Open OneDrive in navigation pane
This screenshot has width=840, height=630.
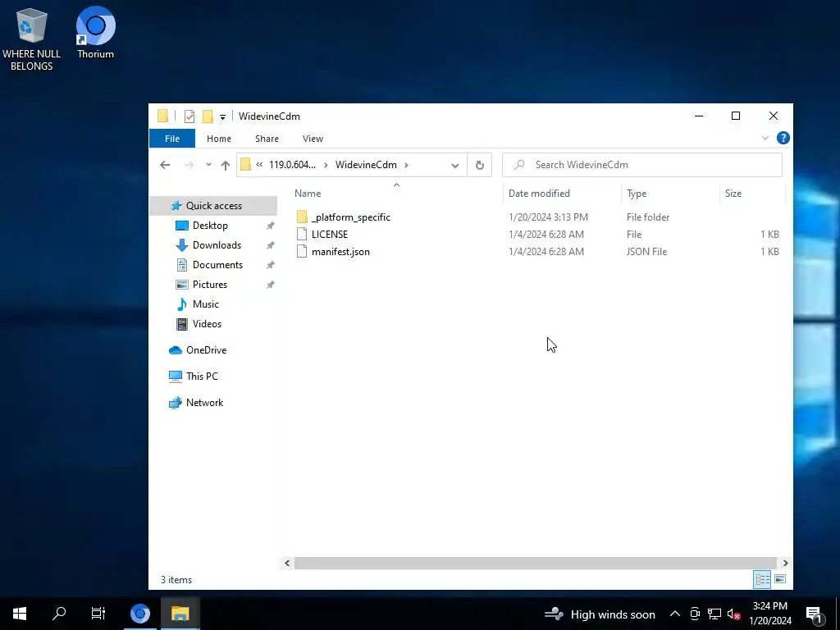[206, 350]
